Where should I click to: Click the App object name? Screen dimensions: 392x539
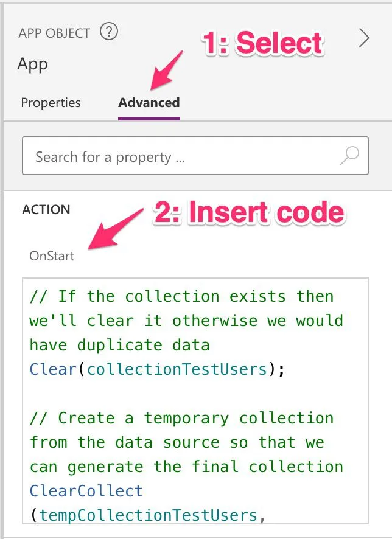pos(33,64)
